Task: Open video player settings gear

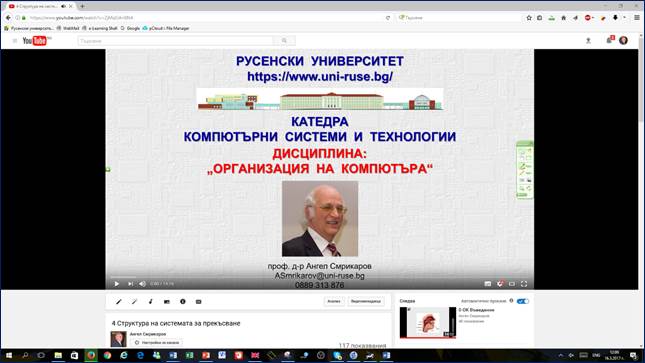Action: [x=500, y=284]
